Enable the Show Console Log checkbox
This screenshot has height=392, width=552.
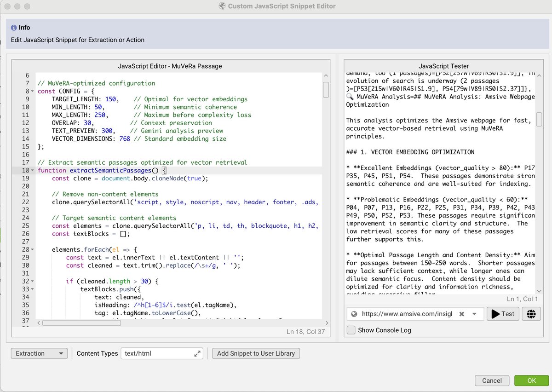(x=351, y=330)
